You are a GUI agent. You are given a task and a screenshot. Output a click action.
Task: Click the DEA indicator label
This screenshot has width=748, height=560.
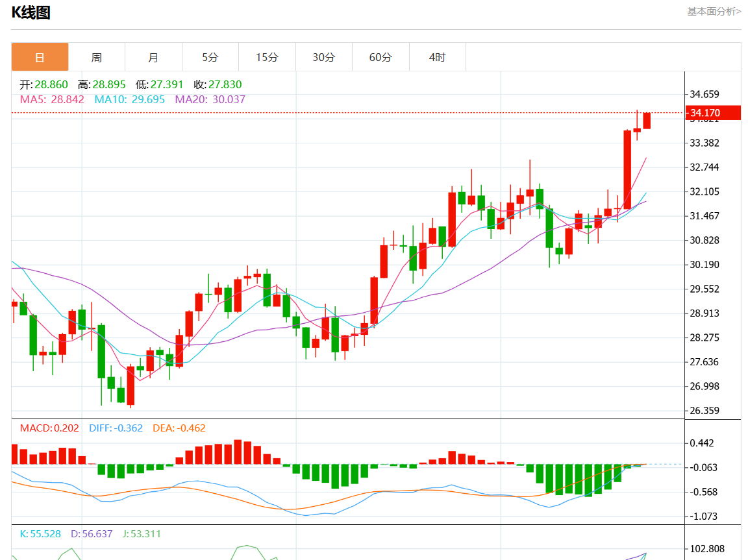[179, 428]
